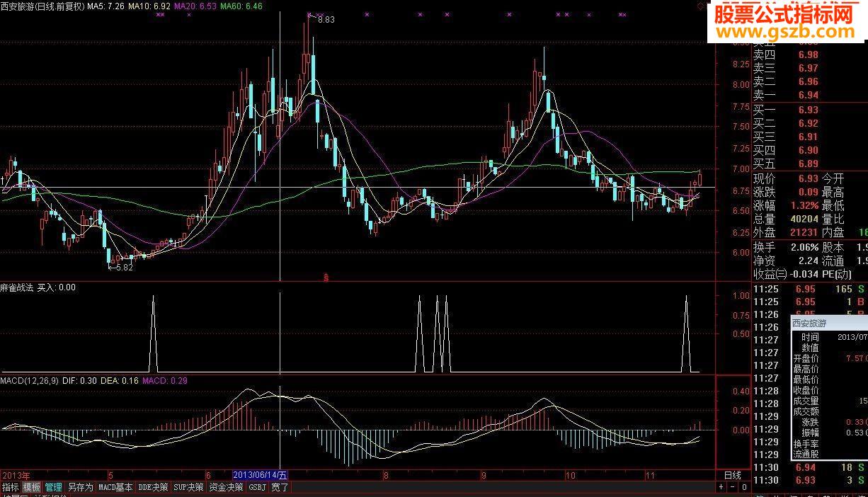Click the 换手 2.06% value
868x497 pixels.
coord(805,247)
